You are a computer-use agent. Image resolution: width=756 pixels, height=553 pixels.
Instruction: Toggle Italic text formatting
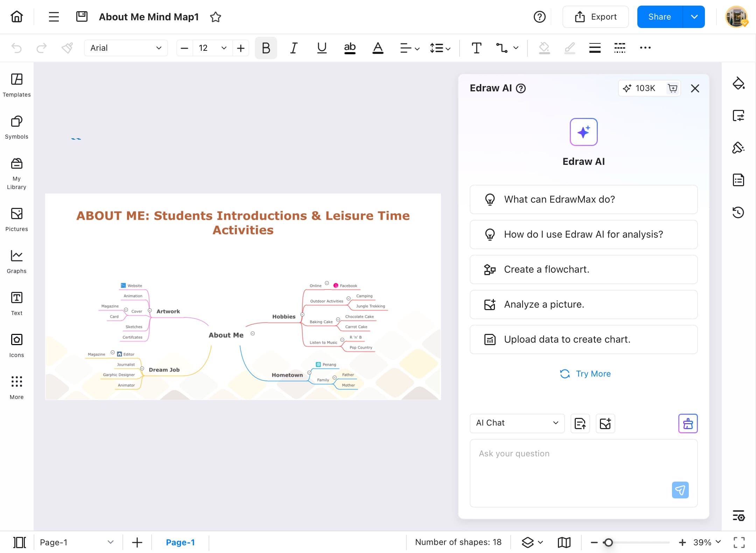coord(294,48)
